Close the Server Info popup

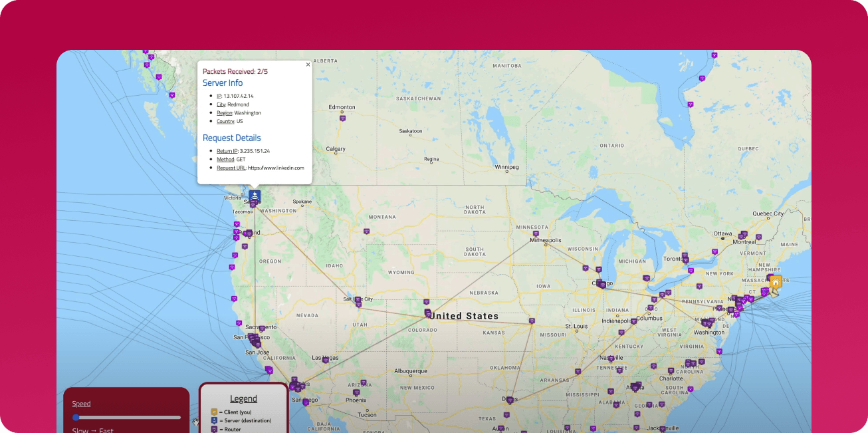click(308, 65)
